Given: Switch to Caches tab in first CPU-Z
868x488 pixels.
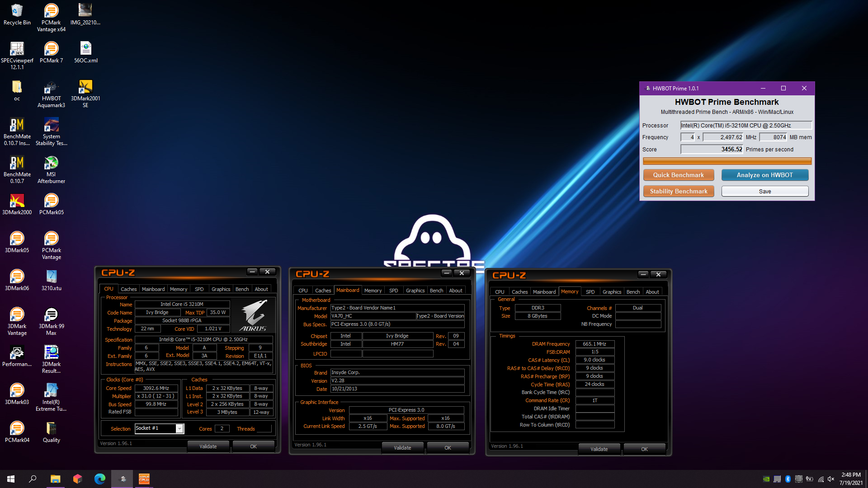Looking at the screenshot, I should [x=128, y=289].
